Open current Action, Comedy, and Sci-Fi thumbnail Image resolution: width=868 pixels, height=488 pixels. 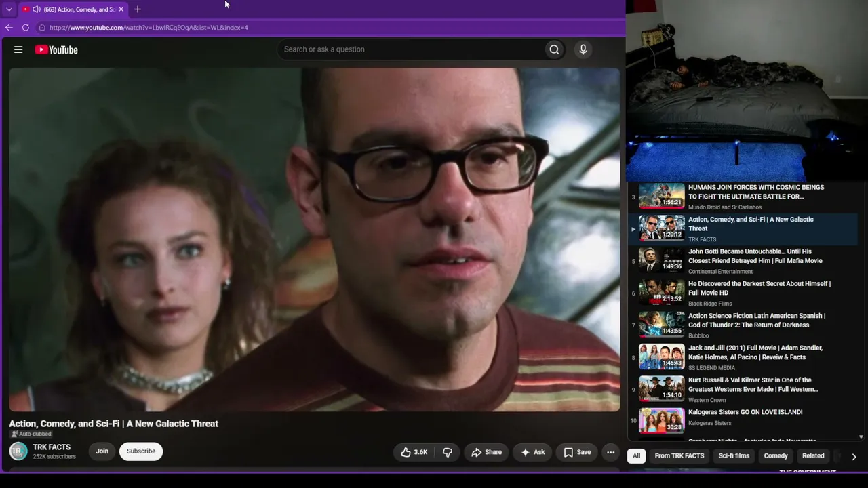662,228
